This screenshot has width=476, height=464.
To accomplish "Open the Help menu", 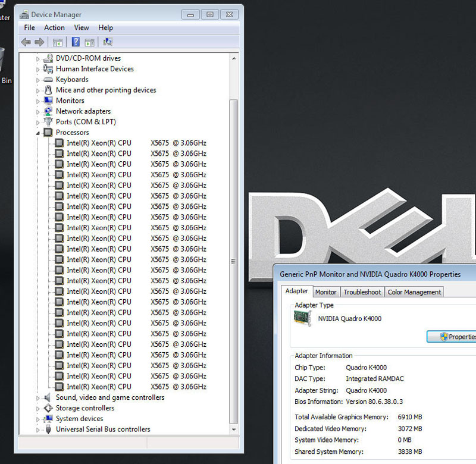I will coord(105,27).
